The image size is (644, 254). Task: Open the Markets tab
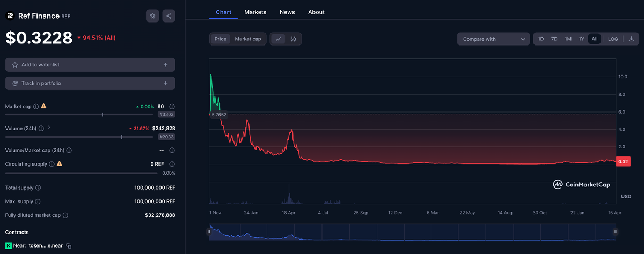point(255,12)
